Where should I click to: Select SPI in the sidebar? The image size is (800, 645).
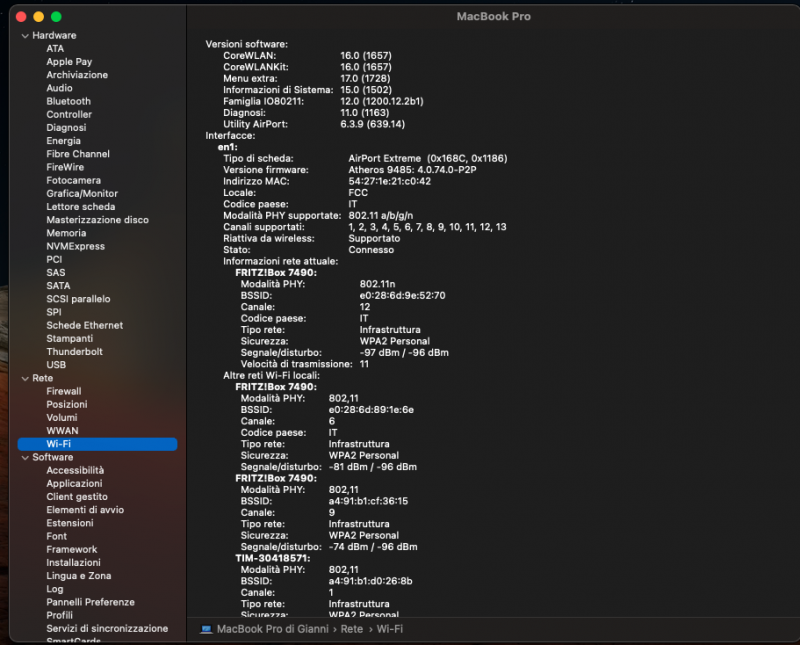click(54, 312)
